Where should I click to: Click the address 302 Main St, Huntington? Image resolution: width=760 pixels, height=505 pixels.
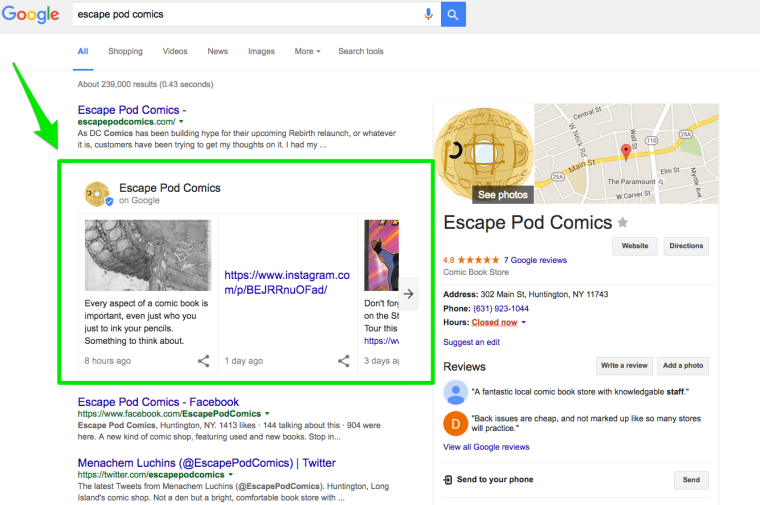tap(544, 294)
